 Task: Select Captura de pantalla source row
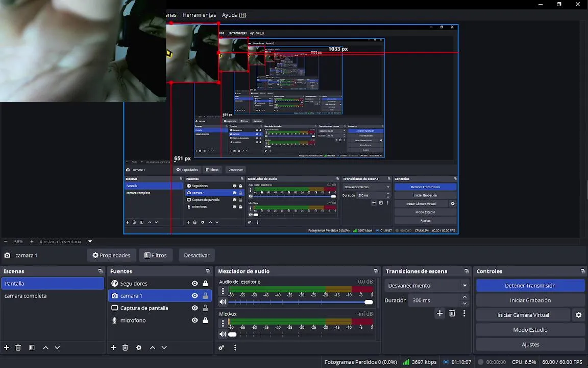click(x=160, y=308)
